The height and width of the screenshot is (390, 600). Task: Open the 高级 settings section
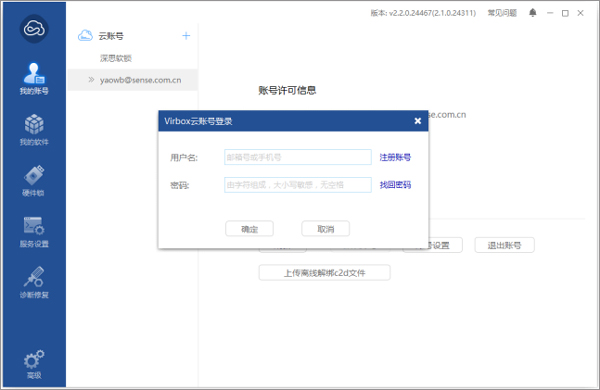34,364
